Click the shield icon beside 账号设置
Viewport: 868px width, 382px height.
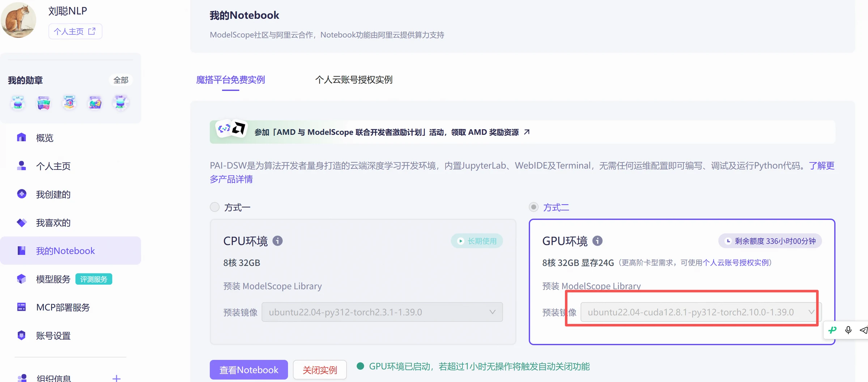click(21, 335)
